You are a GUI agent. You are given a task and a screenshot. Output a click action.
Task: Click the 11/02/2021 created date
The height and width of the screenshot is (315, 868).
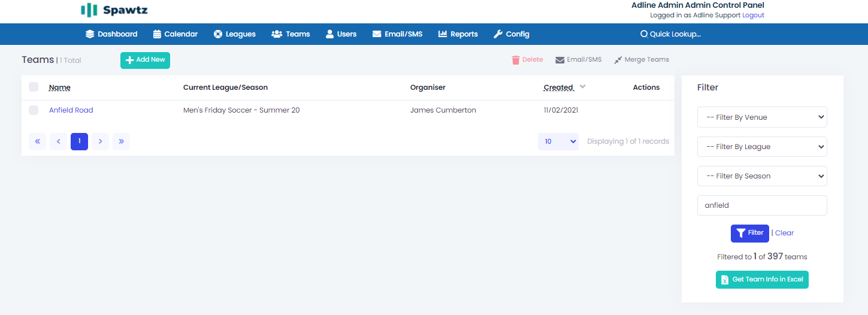[x=561, y=110]
